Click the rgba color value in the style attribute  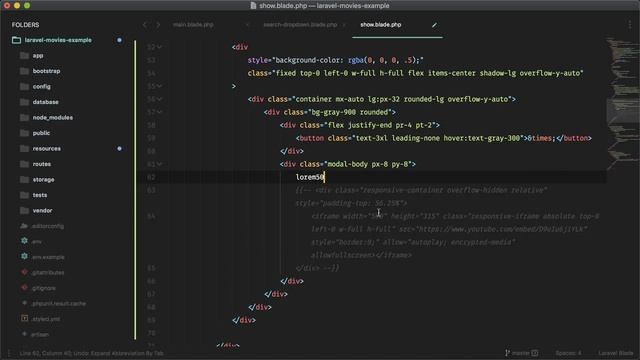click(384, 60)
